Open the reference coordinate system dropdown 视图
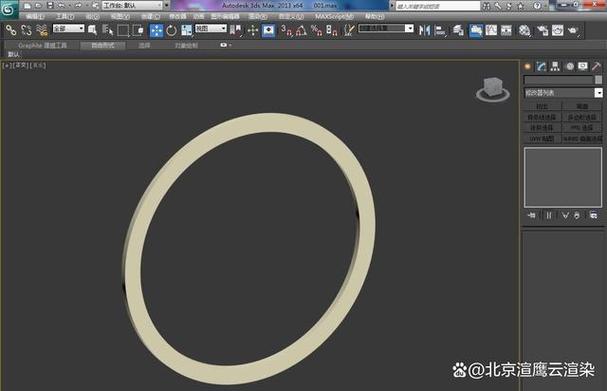 pos(211,28)
